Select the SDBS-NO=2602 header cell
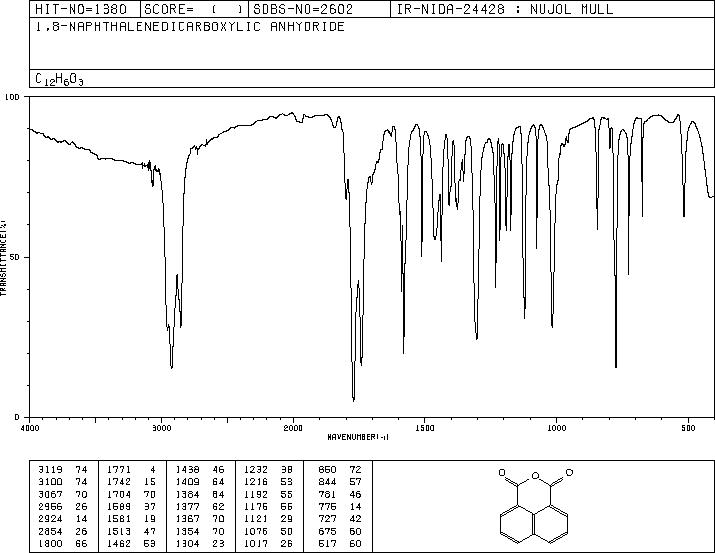 coord(319,9)
